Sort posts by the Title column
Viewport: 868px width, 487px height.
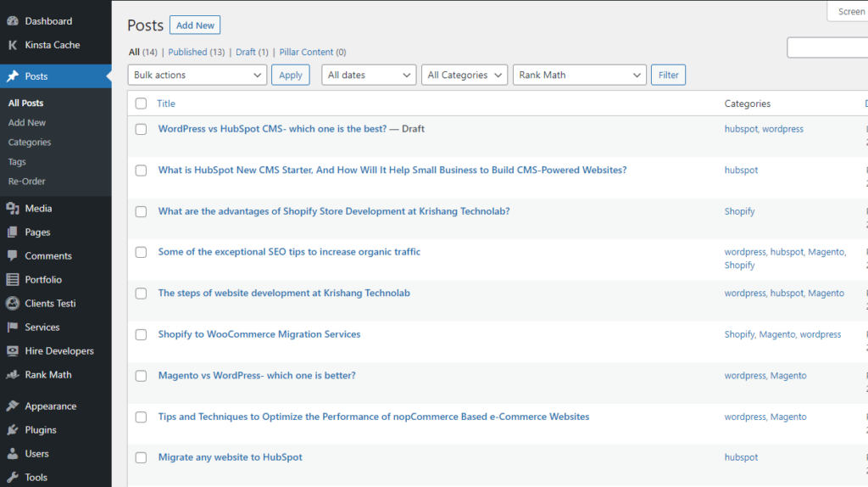click(165, 104)
